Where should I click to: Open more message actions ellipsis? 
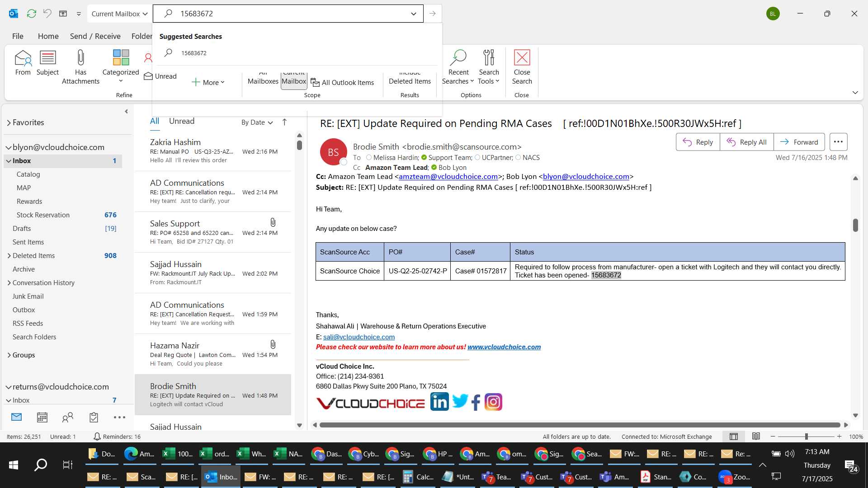(x=838, y=142)
